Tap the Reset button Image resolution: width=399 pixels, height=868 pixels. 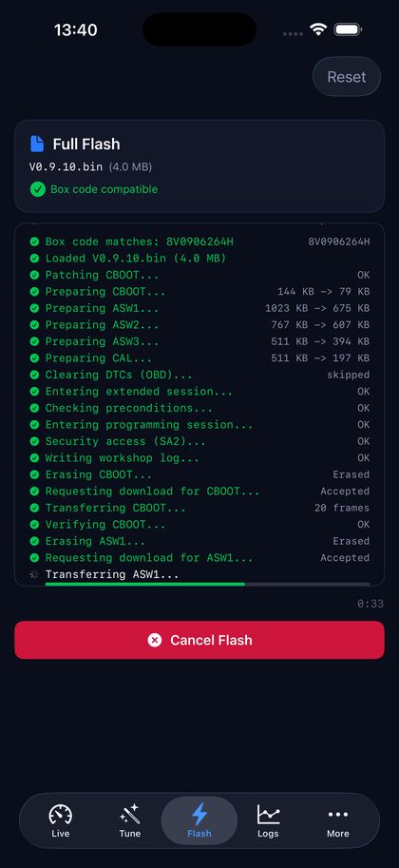347,76
